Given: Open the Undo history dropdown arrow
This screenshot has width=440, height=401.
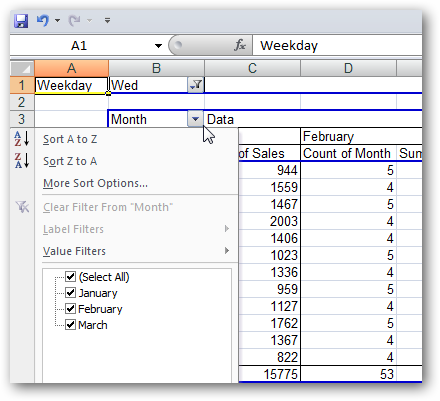Looking at the screenshot, I should click(x=57, y=21).
